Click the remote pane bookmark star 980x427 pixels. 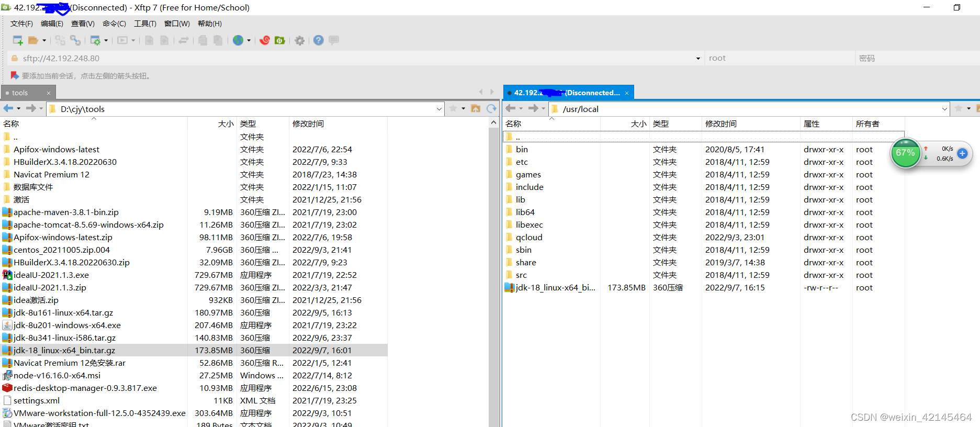pos(959,108)
